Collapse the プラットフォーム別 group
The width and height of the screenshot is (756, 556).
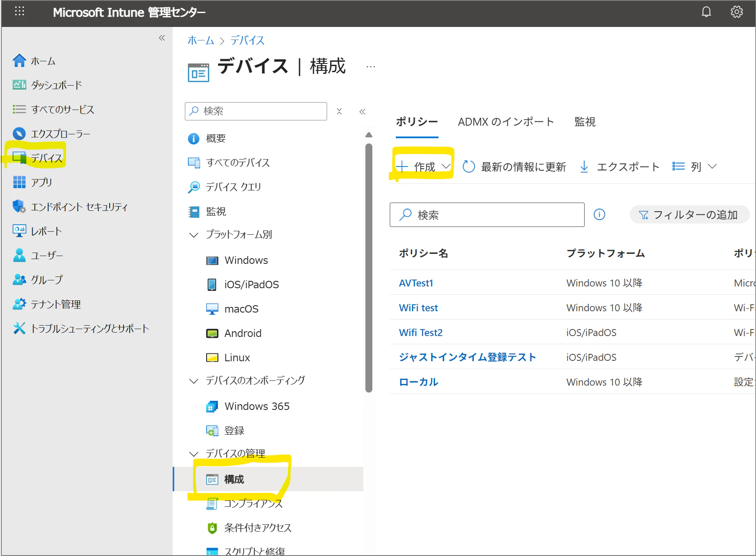(194, 235)
